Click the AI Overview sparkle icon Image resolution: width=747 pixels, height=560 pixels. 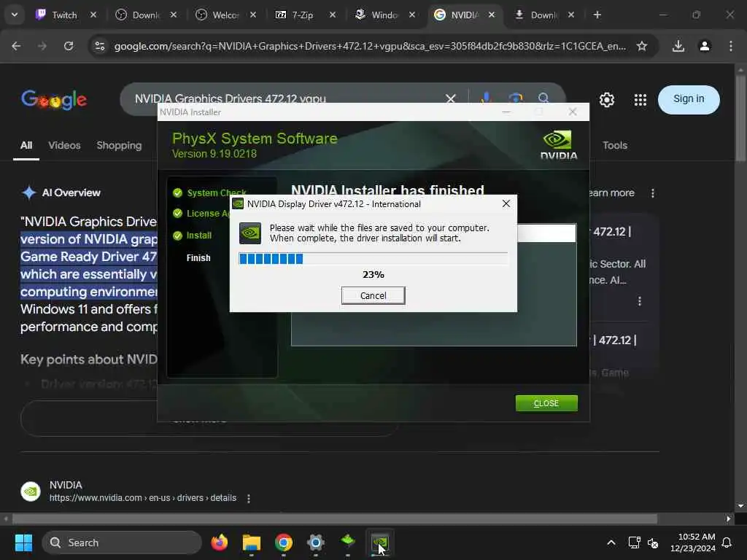29,192
